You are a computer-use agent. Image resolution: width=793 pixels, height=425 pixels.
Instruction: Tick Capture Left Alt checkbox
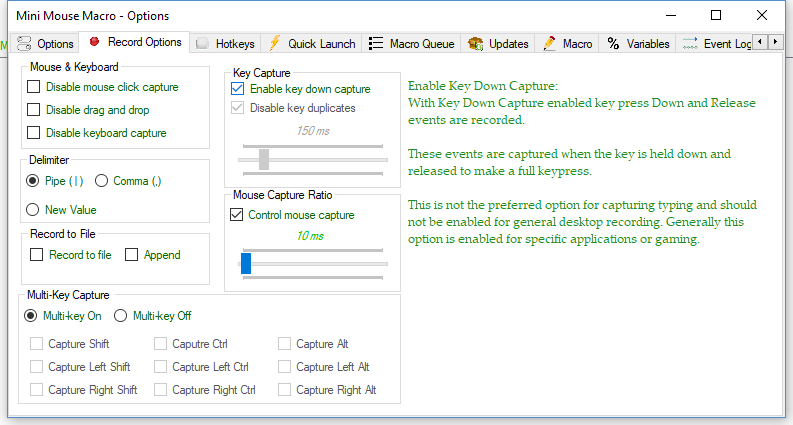tap(284, 366)
